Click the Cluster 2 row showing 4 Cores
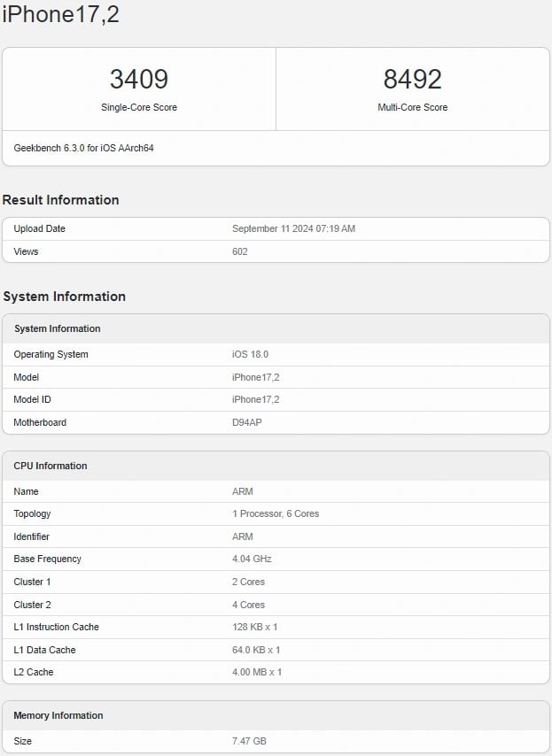This screenshot has height=756, width=552. click(x=33, y=605)
